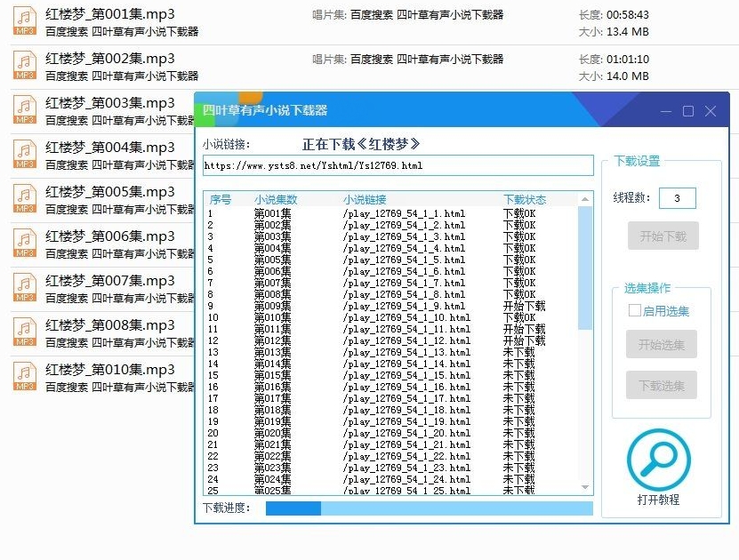The image size is (739, 560).
Task: Maximize the 四叶草有声小说下载器 window
Action: [x=688, y=111]
